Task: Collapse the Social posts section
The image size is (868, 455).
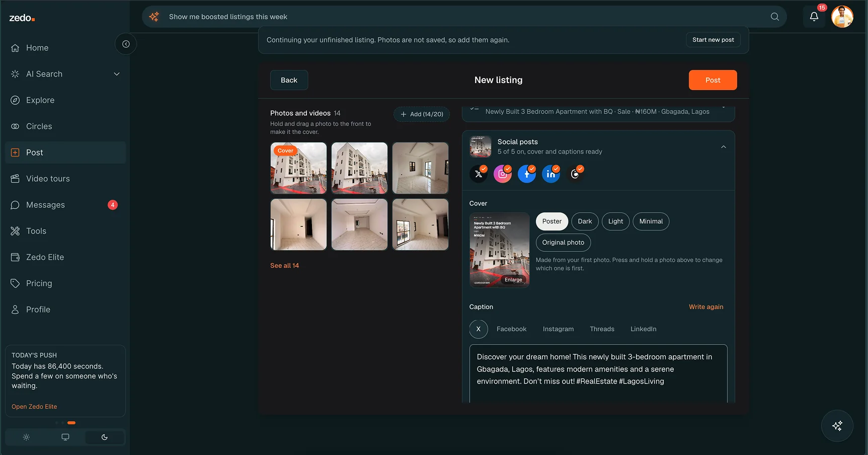Action: (x=724, y=147)
